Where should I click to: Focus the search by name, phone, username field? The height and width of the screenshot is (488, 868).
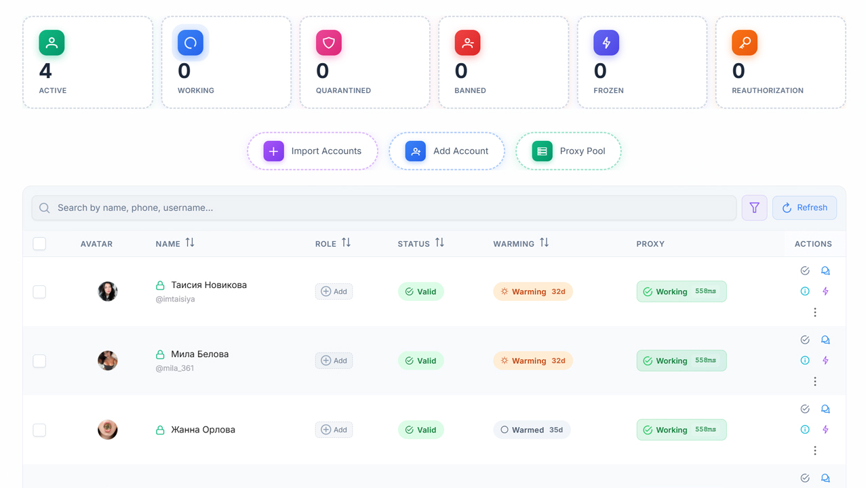click(x=384, y=208)
